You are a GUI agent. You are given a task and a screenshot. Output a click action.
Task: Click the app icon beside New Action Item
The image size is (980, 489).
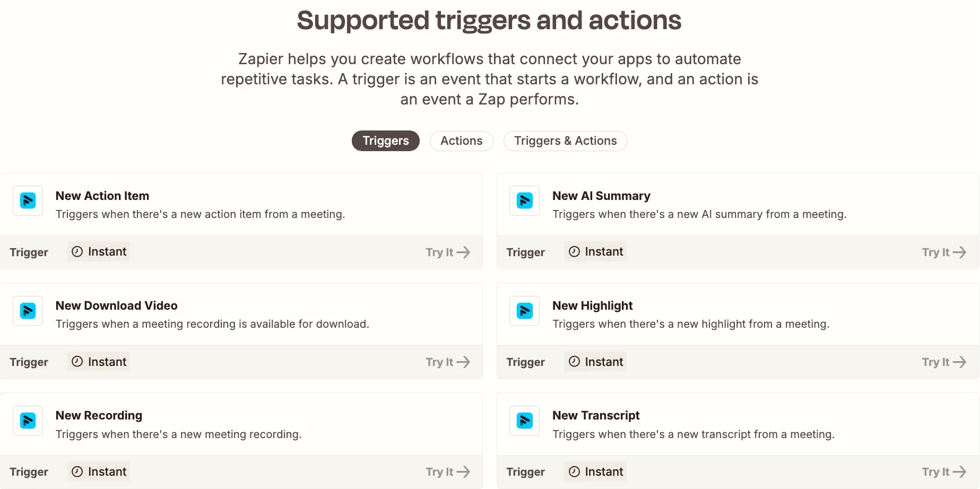click(28, 200)
